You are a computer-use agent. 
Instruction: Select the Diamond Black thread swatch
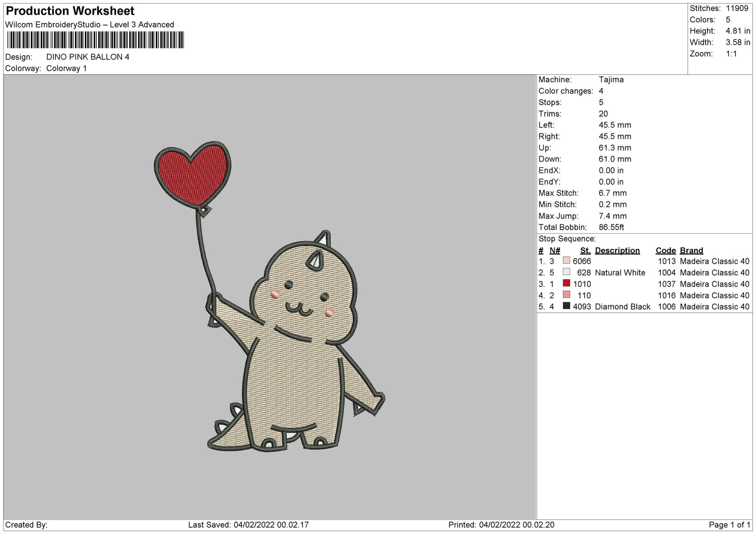(566, 306)
